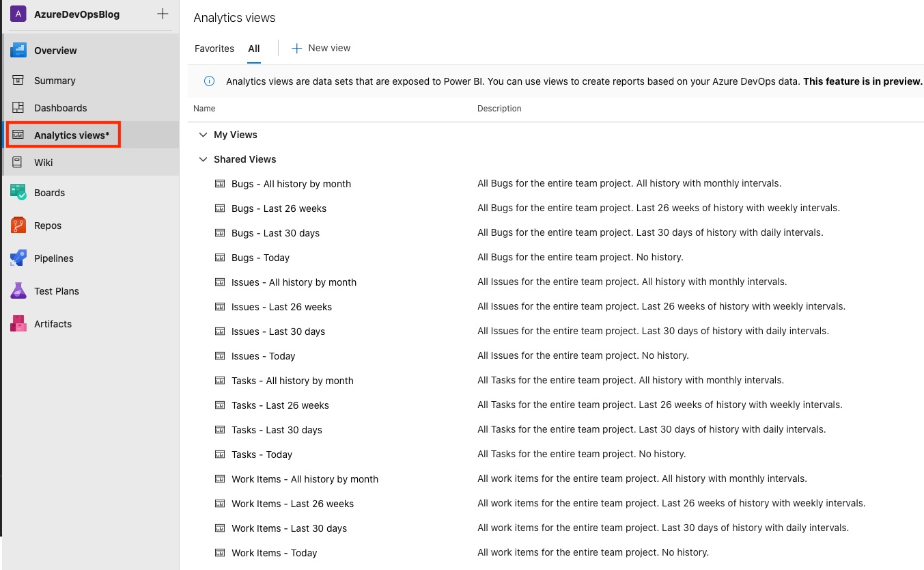Switch to the Favorites tab
The image size is (924, 570).
tap(214, 49)
